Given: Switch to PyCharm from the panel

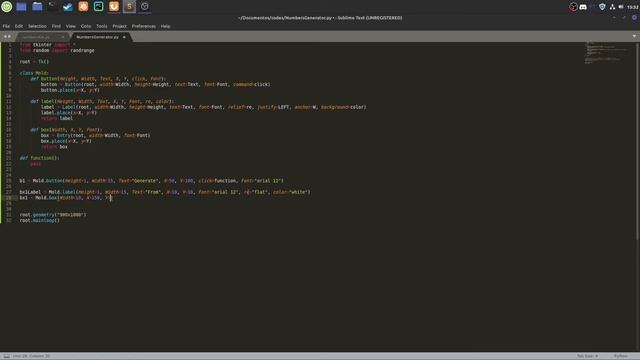Looking at the screenshot, I should (99, 7).
